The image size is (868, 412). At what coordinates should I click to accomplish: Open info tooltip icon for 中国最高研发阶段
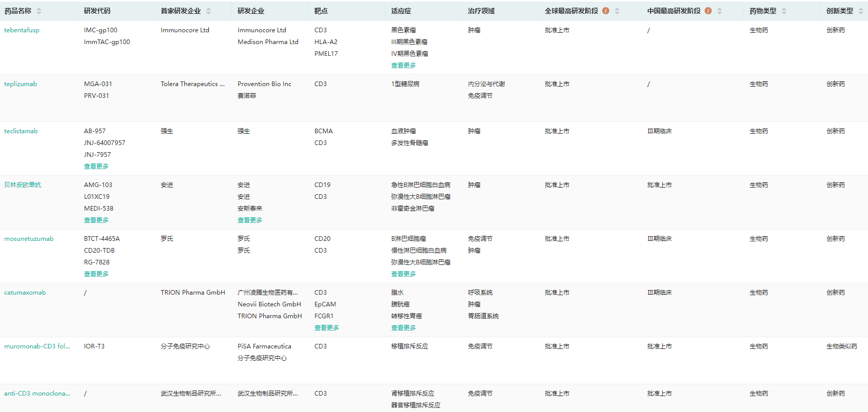(x=708, y=11)
